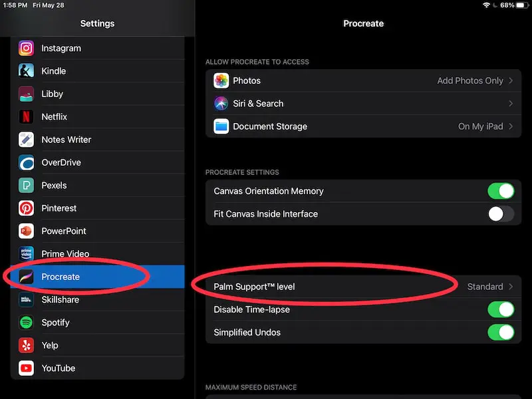Tap the Yelp label text
The height and width of the screenshot is (399, 532).
coord(50,345)
